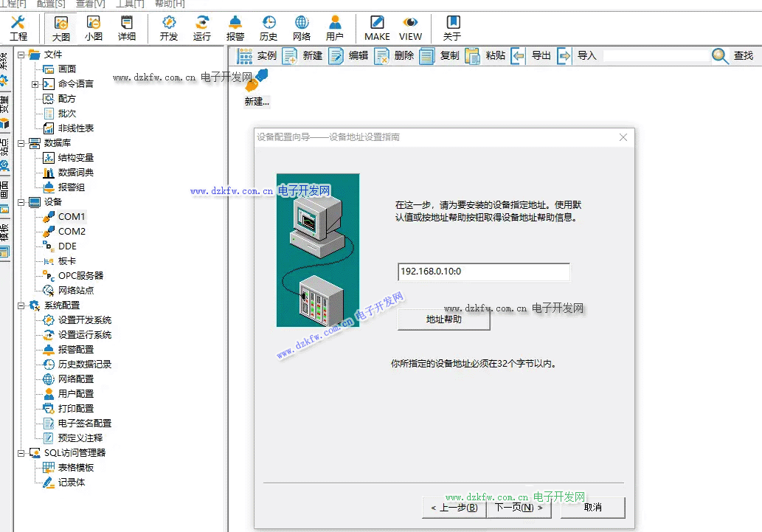Click the 删除 delete toolbar button

(x=381, y=56)
